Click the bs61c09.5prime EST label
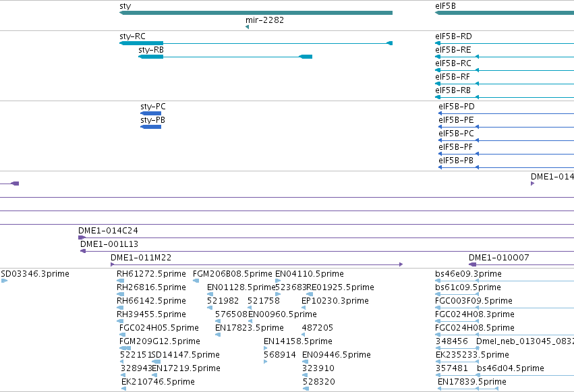Image resolution: width=574 pixels, height=392 pixels. (x=468, y=287)
